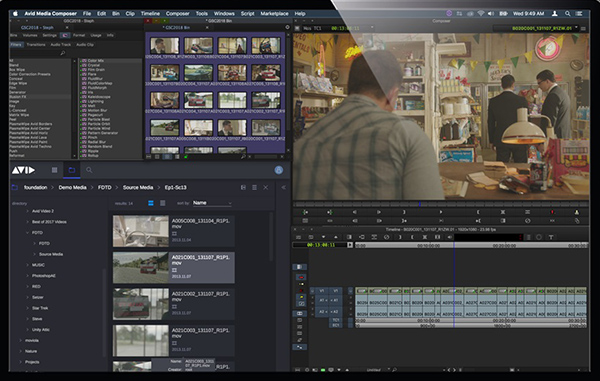Click Mark In below Composer monitor

(404, 212)
